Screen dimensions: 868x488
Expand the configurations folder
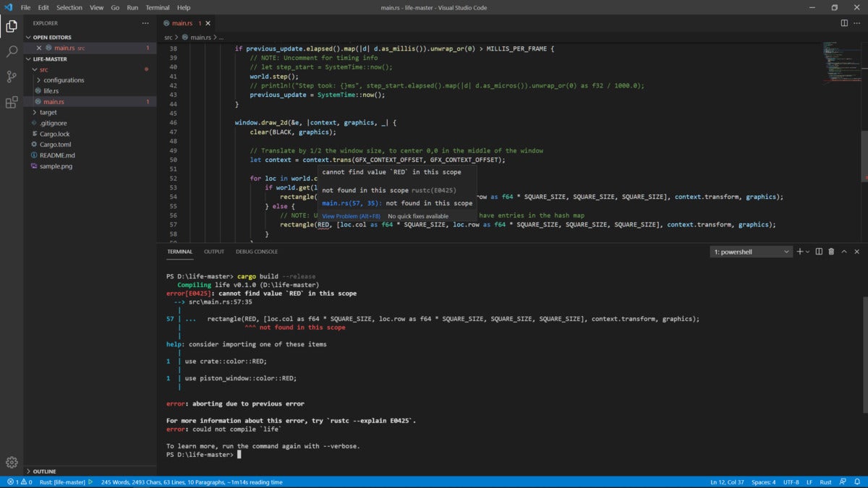(90, 80)
